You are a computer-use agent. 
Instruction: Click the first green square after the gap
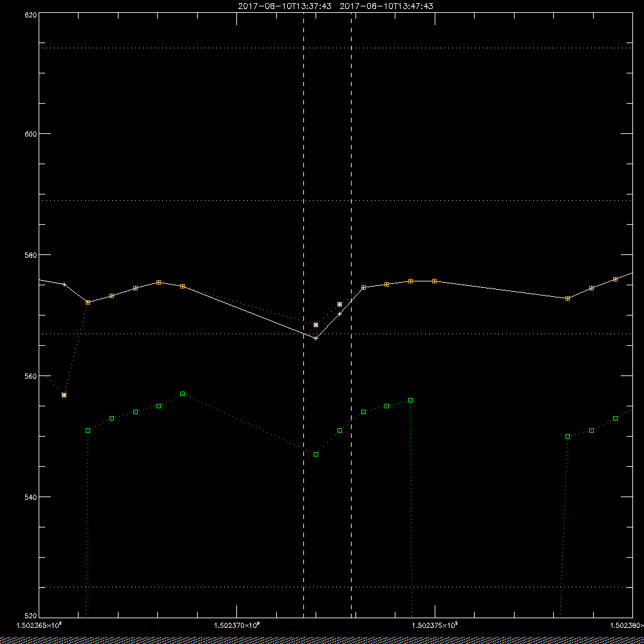(567, 436)
